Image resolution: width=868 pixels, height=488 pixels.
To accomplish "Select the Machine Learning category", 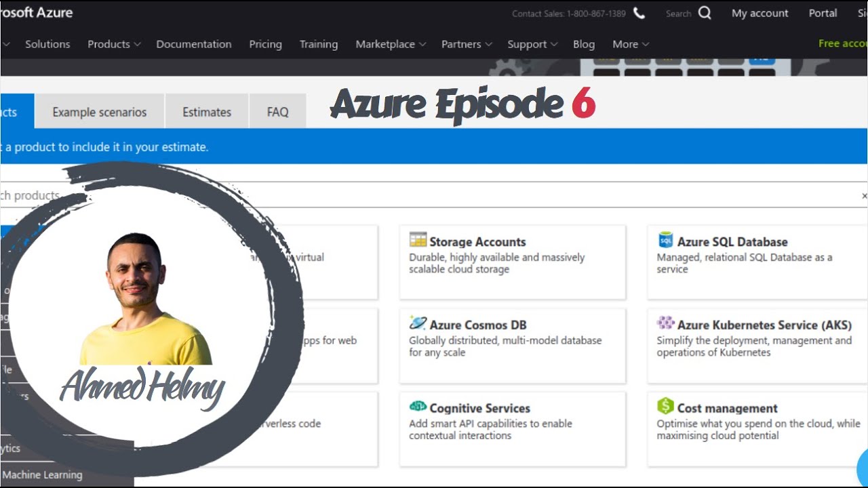I will [42, 475].
